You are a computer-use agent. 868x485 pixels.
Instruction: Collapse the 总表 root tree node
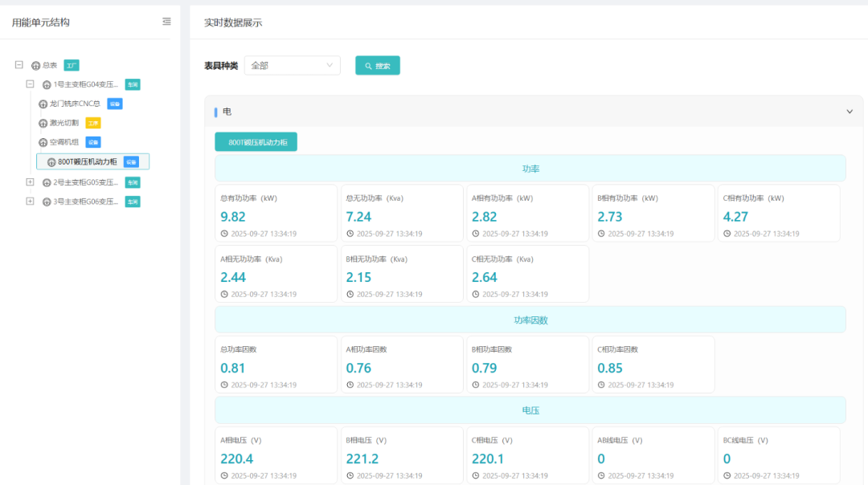tap(18, 65)
